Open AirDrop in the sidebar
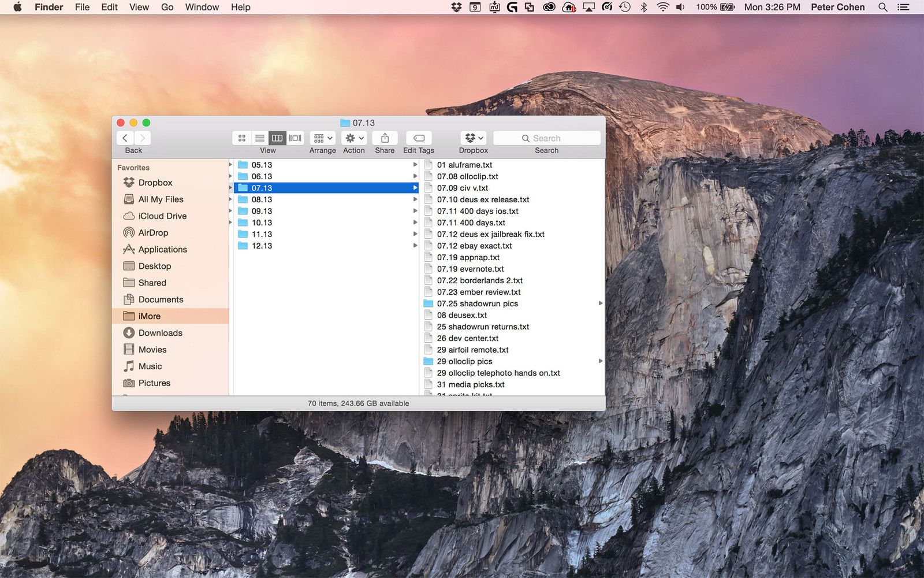 [x=153, y=233]
